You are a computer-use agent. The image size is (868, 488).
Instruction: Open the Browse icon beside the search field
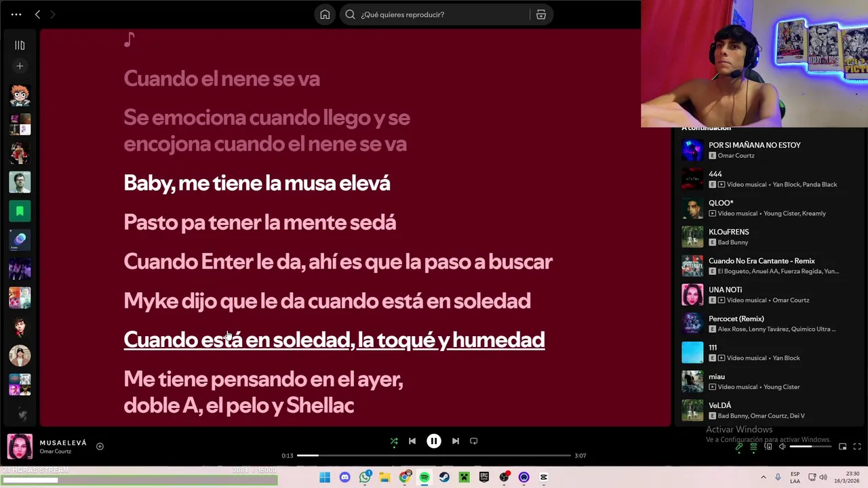[541, 14]
